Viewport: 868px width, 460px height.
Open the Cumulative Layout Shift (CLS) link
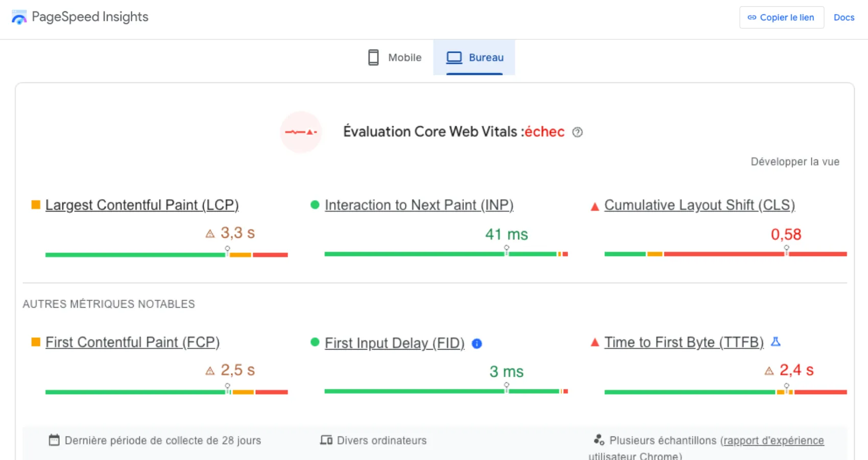click(x=700, y=205)
